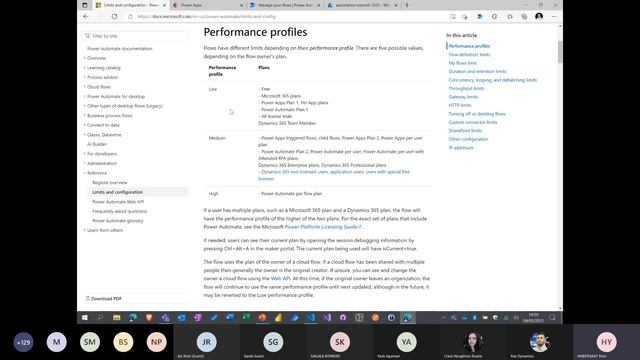Jump to IP addresses section
640x360 pixels.
click(461, 148)
